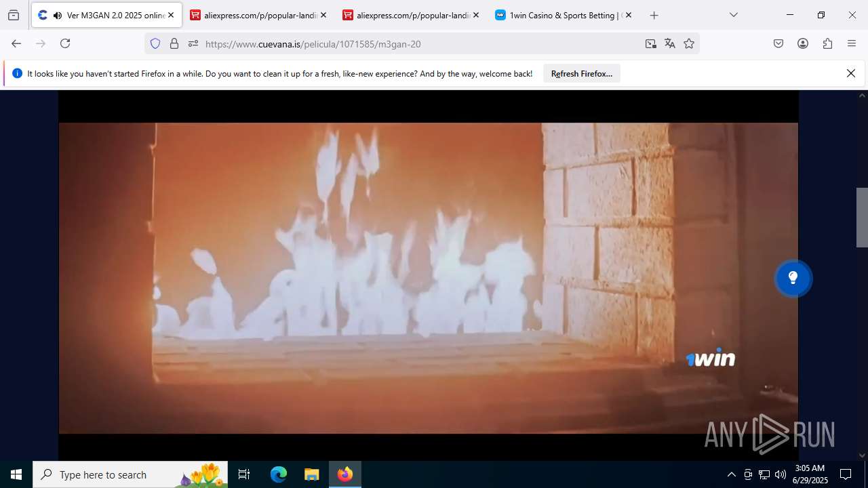Viewport: 868px width, 488px height.
Task: Launch Microsoft Edge from taskbar
Action: pyautogui.click(x=279, y=474)
